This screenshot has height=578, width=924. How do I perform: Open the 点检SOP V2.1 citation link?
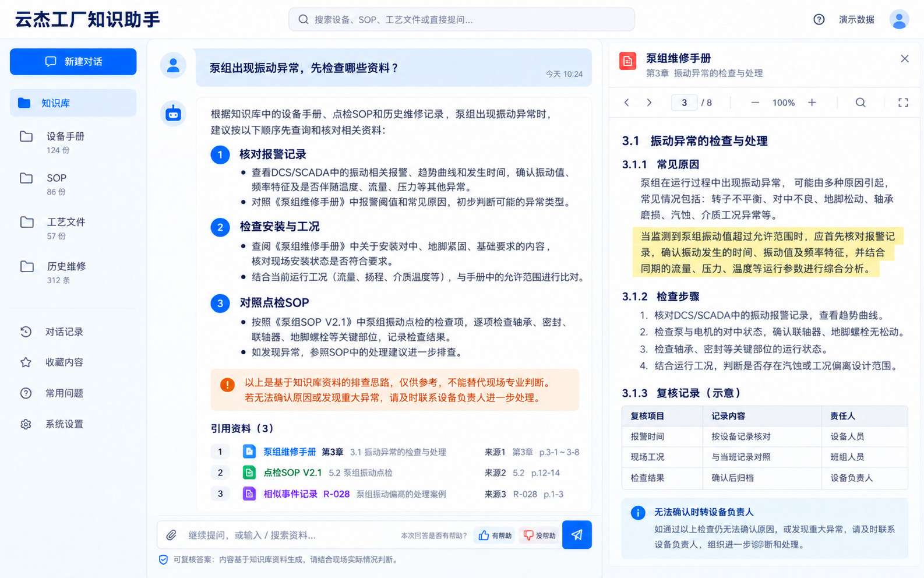(x=292, y=473)
